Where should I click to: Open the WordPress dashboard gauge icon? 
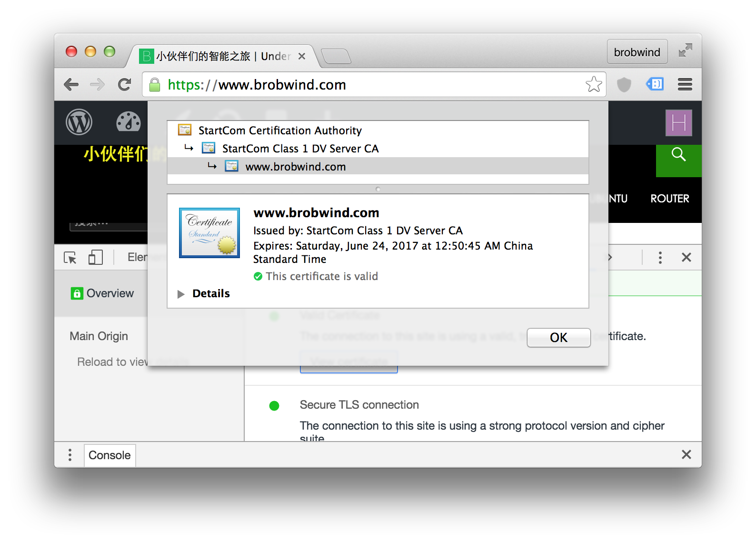point(129,122)
